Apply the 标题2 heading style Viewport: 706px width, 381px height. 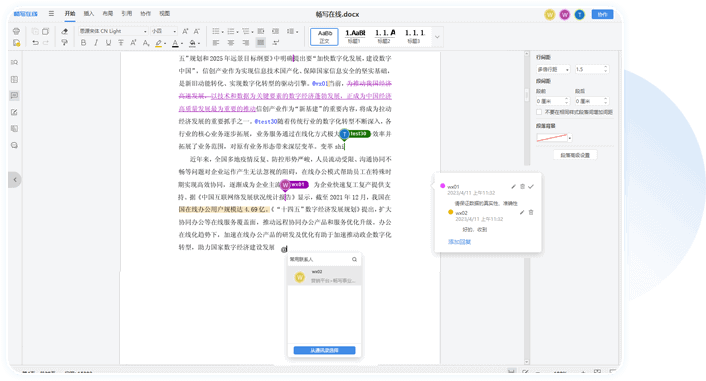click(x=385, y=36)
